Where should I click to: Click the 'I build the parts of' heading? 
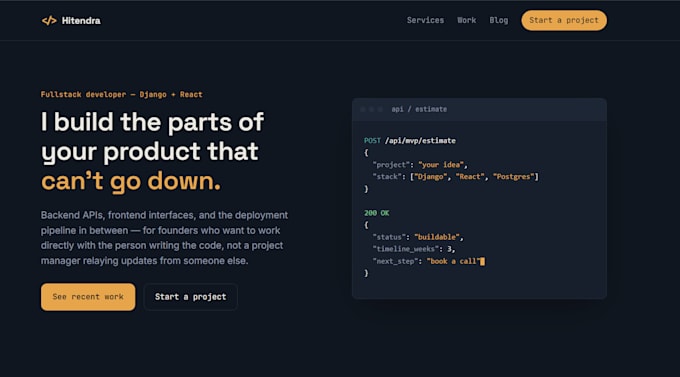152,122
